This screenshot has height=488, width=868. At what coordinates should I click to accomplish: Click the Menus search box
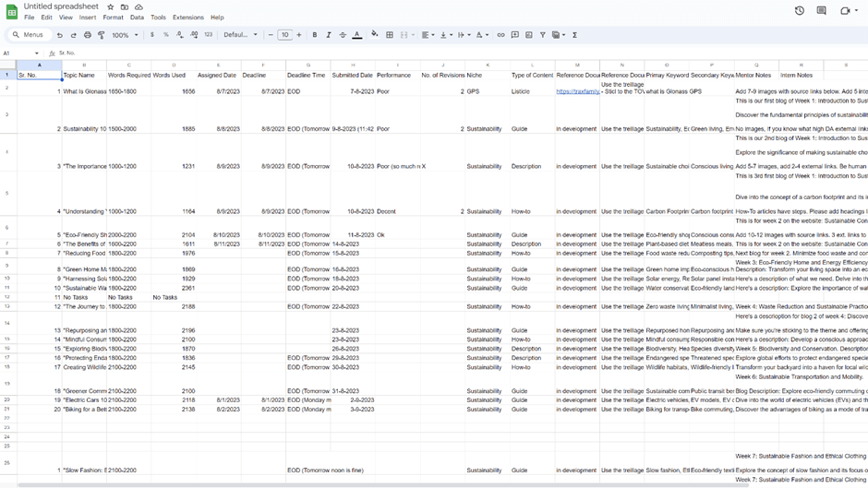(29, 35)
